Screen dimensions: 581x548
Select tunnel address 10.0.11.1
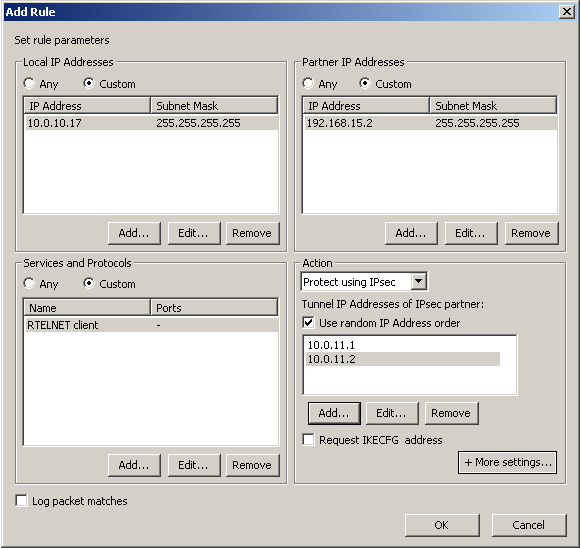403,345
